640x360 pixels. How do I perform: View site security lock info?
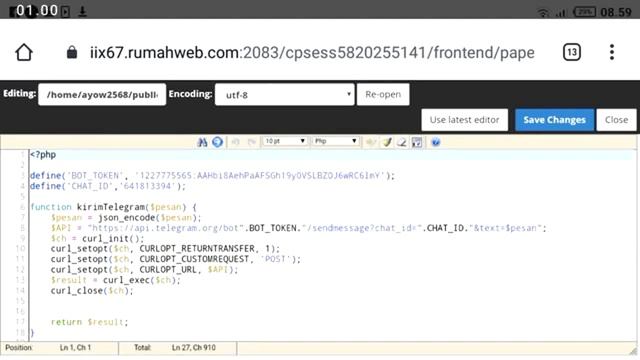click(x=72, y=52)
